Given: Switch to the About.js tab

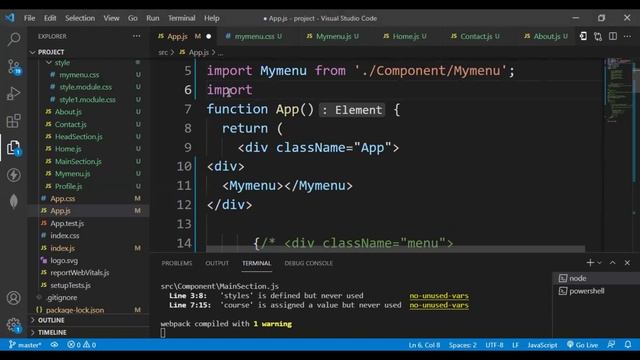Looking at the screenshot, I should (546, 36).
